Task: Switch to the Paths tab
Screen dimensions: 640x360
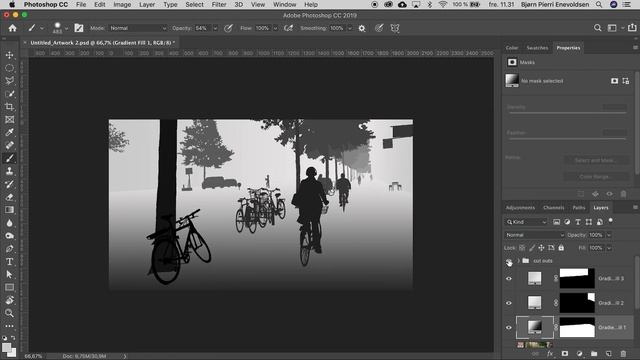Action: pos(579,208)
